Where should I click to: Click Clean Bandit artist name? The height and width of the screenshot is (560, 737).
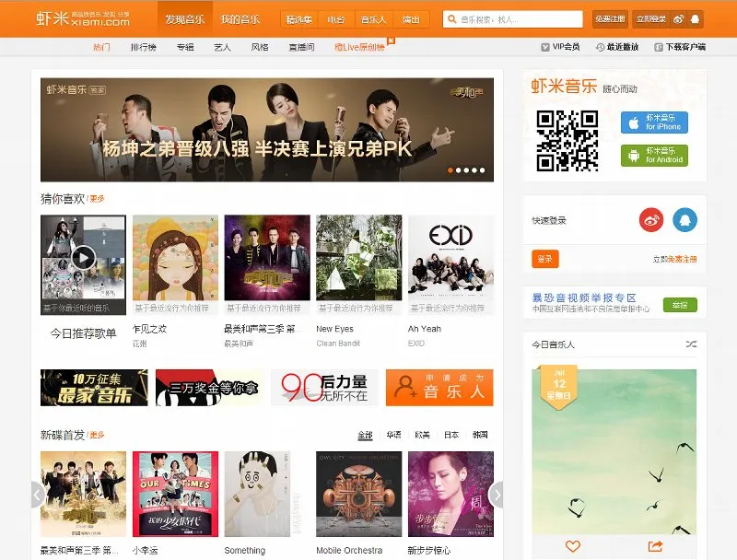click(x=338, y=344)
